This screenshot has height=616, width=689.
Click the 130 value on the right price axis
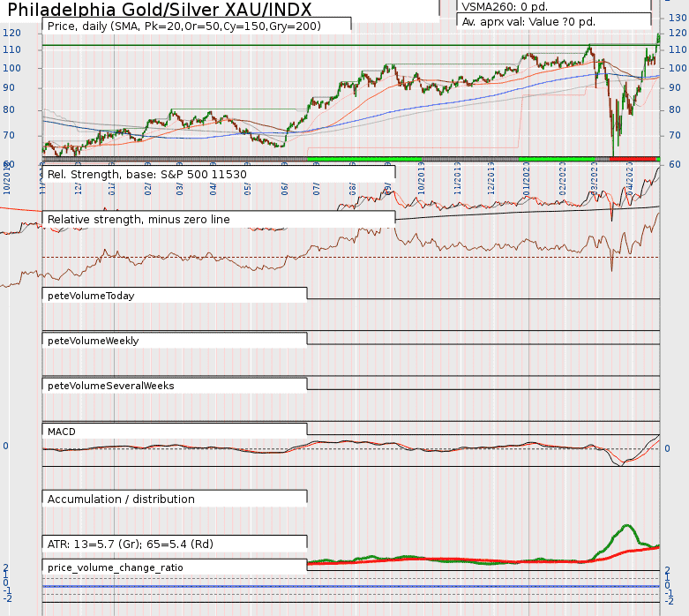coord(678,18)
